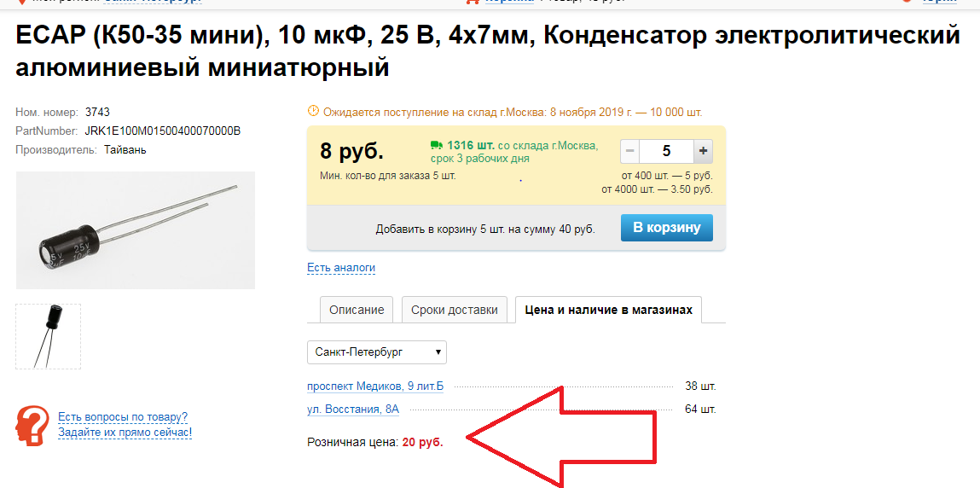
Task: Click the green delivery truck icon
Action: (x=436, y=145)
